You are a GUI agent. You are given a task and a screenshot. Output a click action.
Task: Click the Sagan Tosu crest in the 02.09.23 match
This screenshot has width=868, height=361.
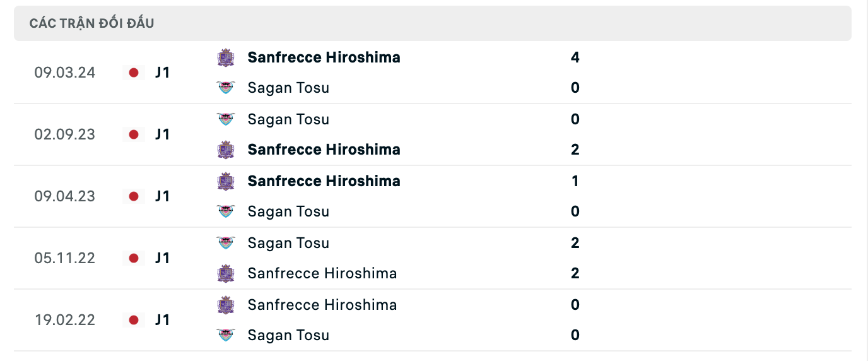[x=226, y=119]
